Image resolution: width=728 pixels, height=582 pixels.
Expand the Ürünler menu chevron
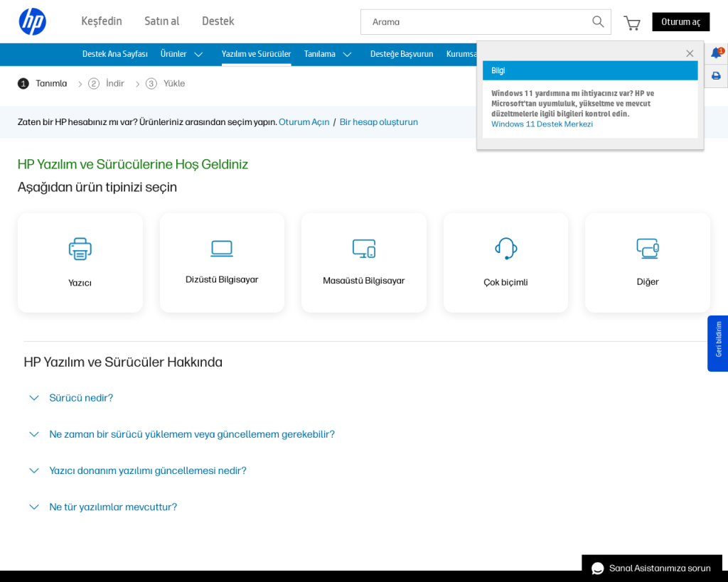click(x=199, y=54)
